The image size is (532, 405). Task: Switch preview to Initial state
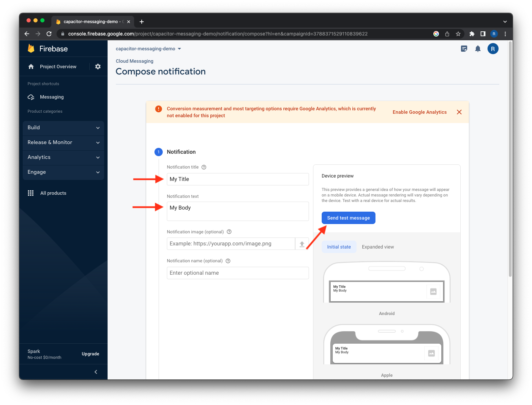point(339,247)
